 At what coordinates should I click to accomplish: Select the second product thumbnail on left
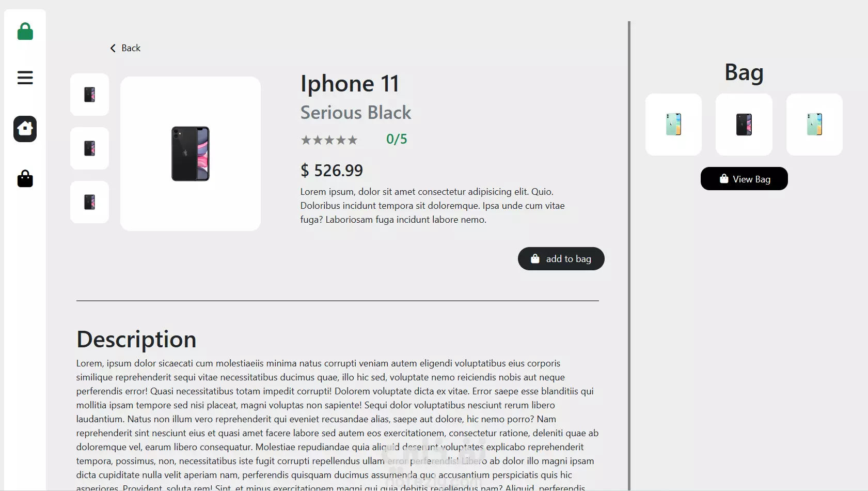pos(89,148)
